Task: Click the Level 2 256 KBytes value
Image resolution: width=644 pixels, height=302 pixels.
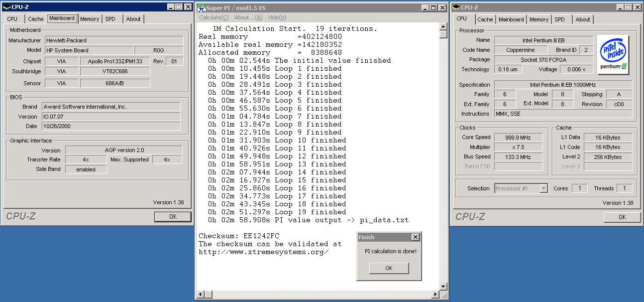Action: [608, 157]
